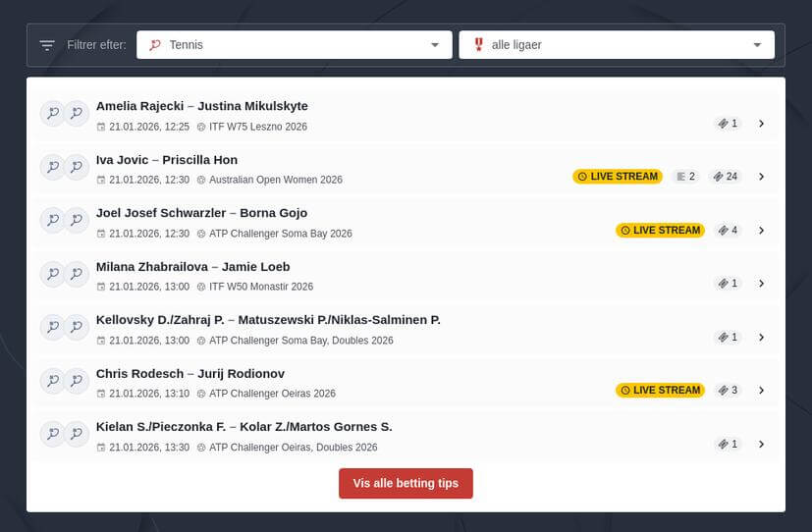Click LIVE STREAM badge on Iva Jovic row
812x532 pixels.
click(618, 177)
